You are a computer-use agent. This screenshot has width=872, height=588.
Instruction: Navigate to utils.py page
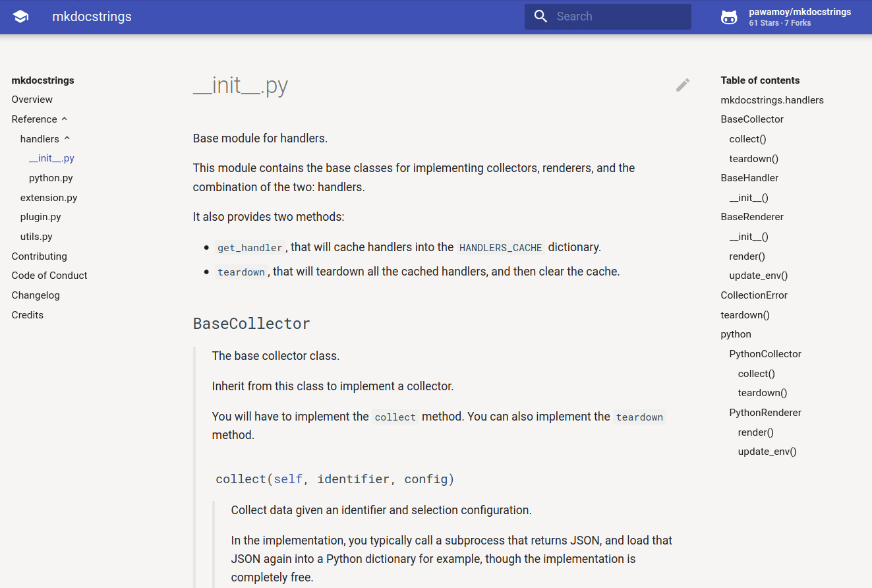pos(36,237)
